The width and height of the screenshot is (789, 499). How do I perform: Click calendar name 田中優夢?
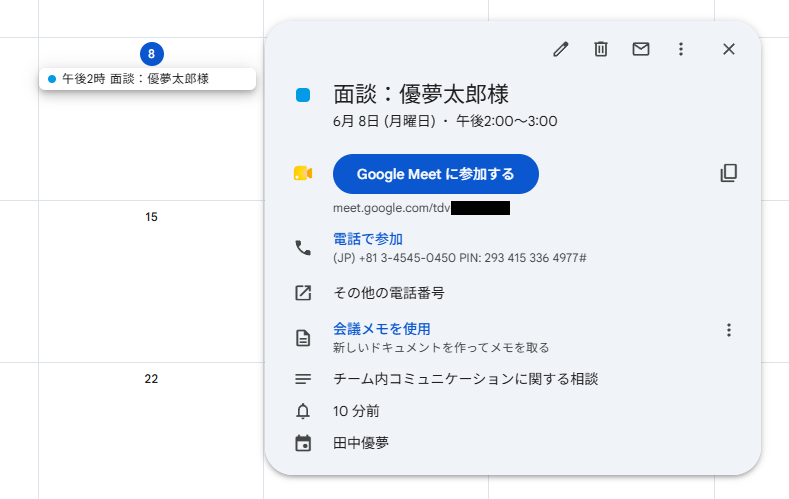point(361,443)
